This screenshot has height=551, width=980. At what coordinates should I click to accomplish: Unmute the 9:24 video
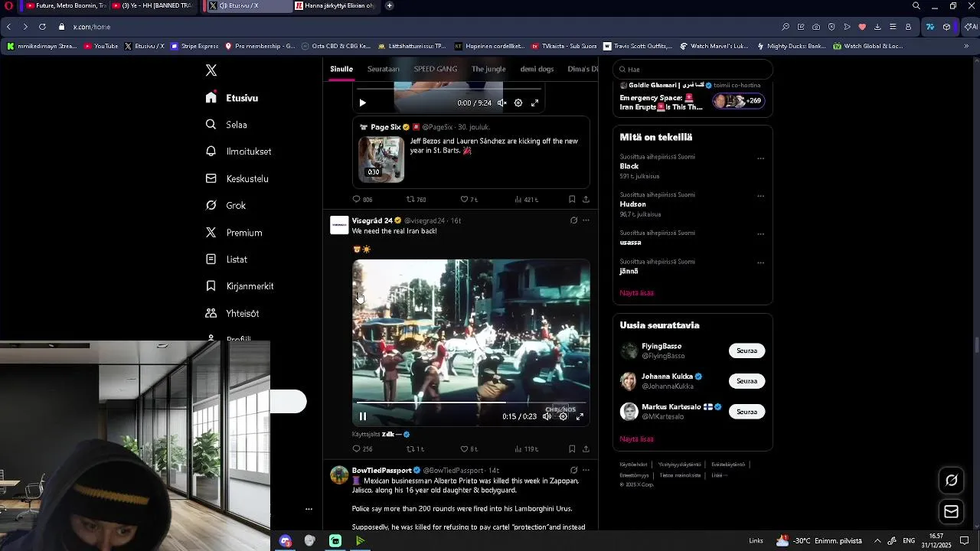click(x=502, y=103)
